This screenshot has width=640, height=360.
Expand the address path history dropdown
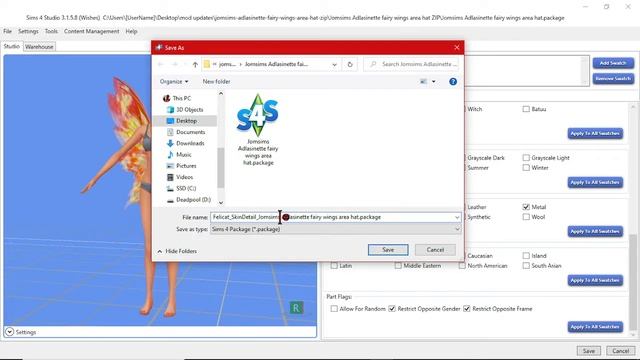[x=334, y=64]
